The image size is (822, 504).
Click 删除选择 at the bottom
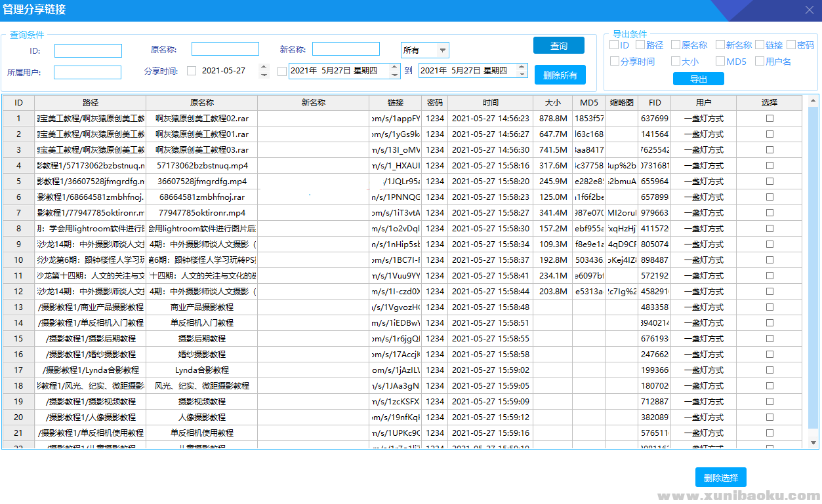pyautogui.click(x=720, y=478)
